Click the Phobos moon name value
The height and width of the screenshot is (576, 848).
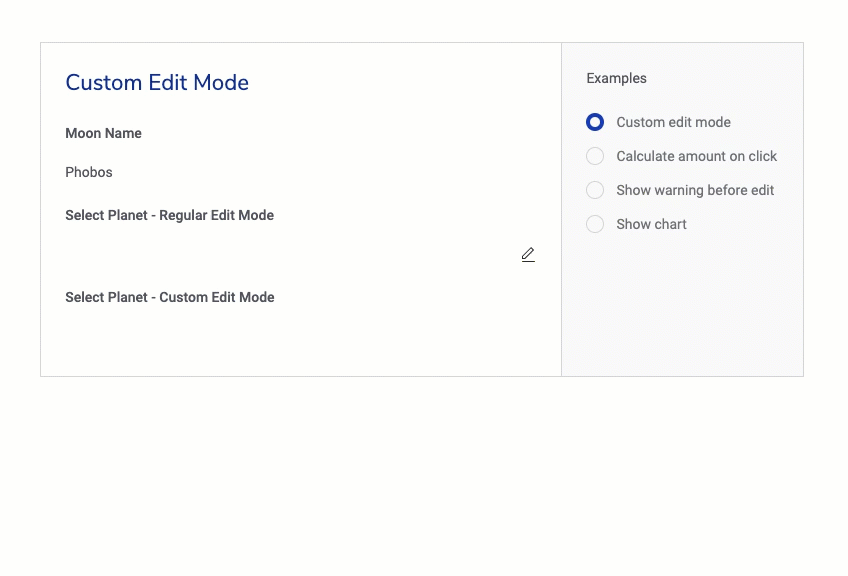click(x=89, y=172)
